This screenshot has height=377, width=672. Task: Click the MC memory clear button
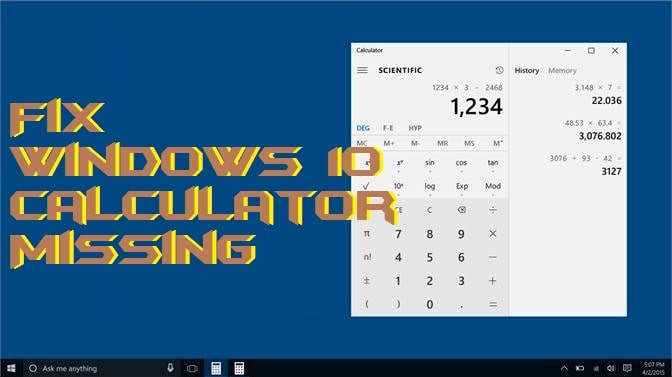(x=362, y=143)
